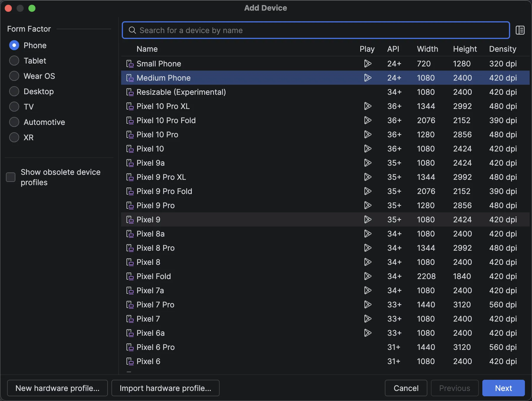Click the Resizable (Experimental) device icon
The width and height of the screenshot is (532, 401).
(130, 92)
